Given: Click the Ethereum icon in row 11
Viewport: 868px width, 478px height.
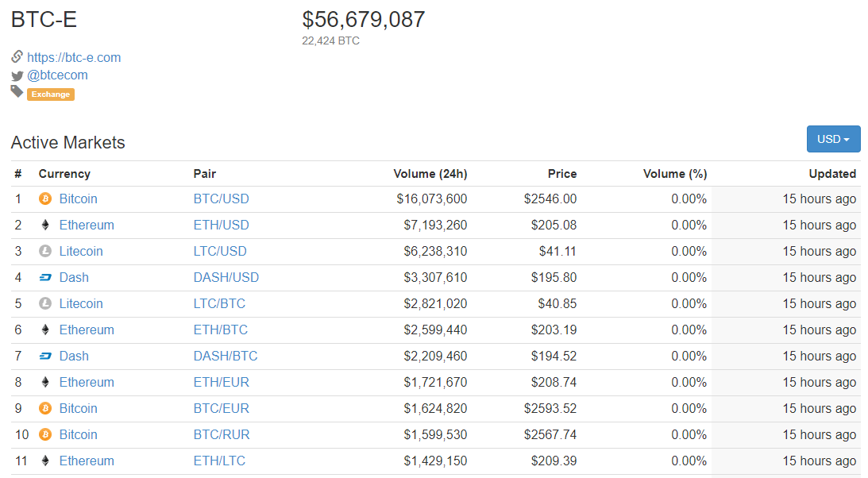Looking at the screenshot, I should tap(45, 461).
